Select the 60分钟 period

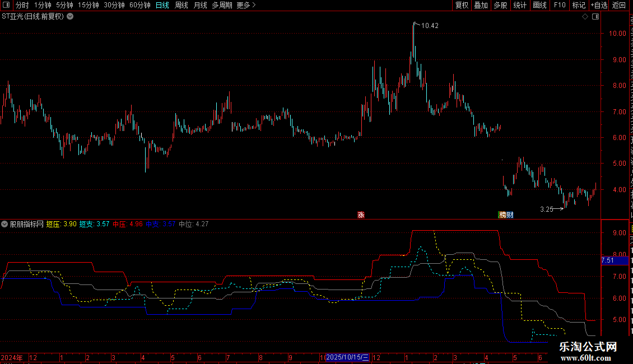(x=140, y=5)
